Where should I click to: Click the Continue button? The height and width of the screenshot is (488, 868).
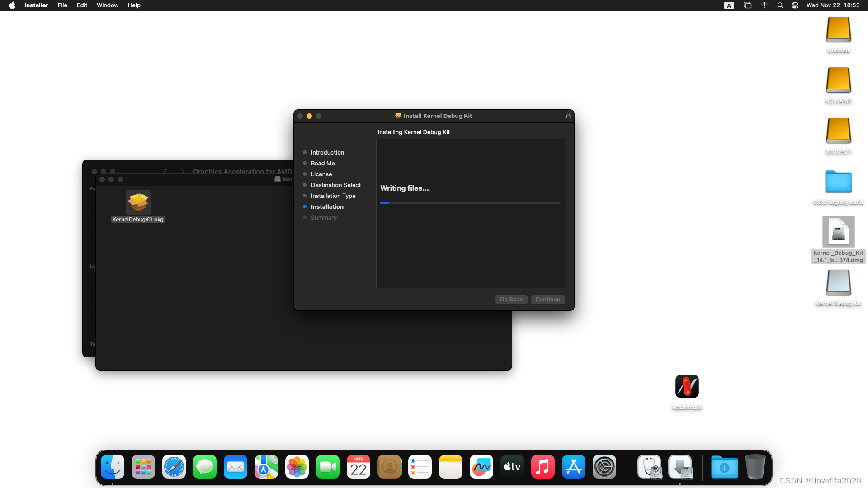(x=547, y=300)
